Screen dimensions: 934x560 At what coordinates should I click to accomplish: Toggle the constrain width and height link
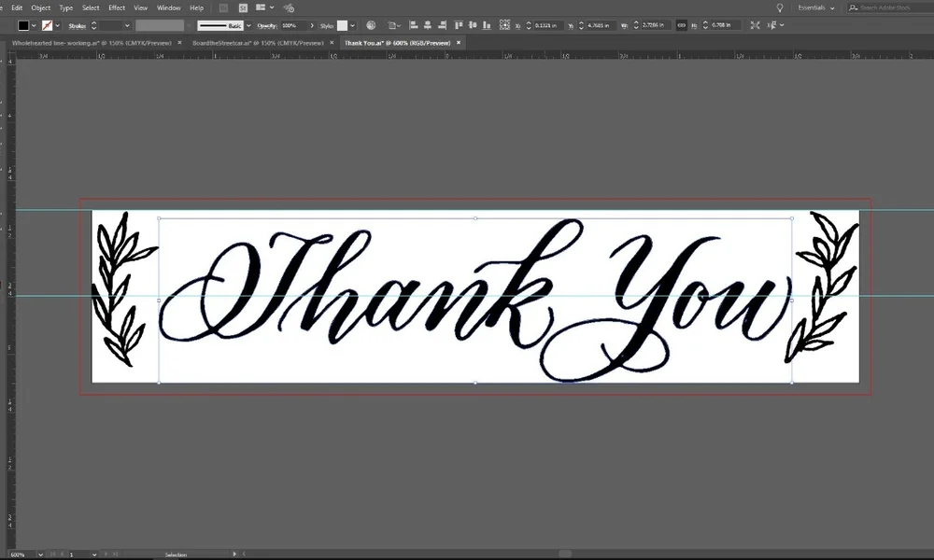point(681,24)
